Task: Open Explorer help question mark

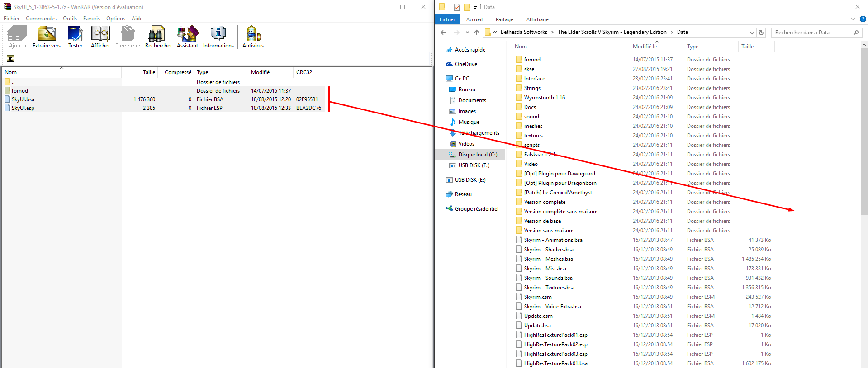Action: click(x=863, y=19)
